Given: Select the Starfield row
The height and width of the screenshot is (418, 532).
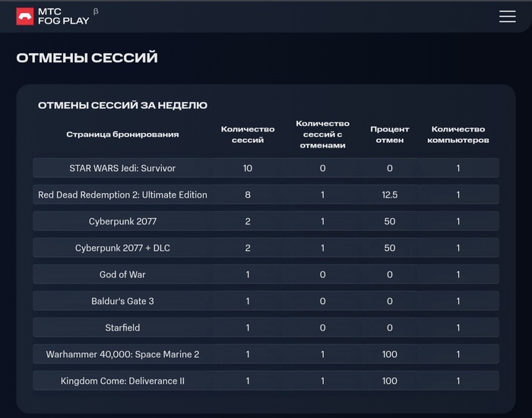Looking at the screenshot, I should pyautogui.click(x=122, y=328).
